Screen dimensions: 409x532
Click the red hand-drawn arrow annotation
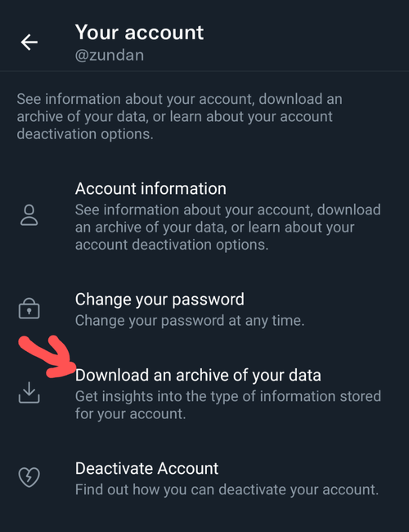point(47,357)
